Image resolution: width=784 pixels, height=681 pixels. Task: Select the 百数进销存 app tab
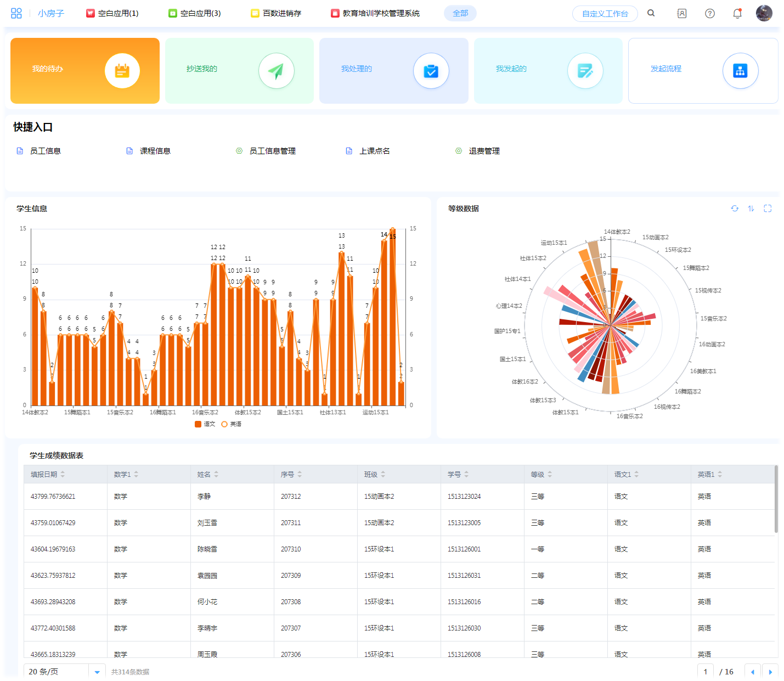tap(276, 13)
